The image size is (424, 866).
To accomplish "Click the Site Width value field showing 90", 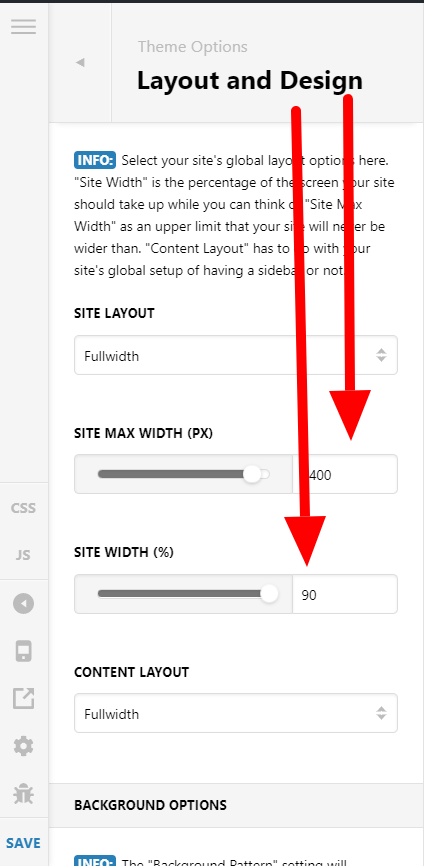I will pyautogui.click(x=345, y=594).
